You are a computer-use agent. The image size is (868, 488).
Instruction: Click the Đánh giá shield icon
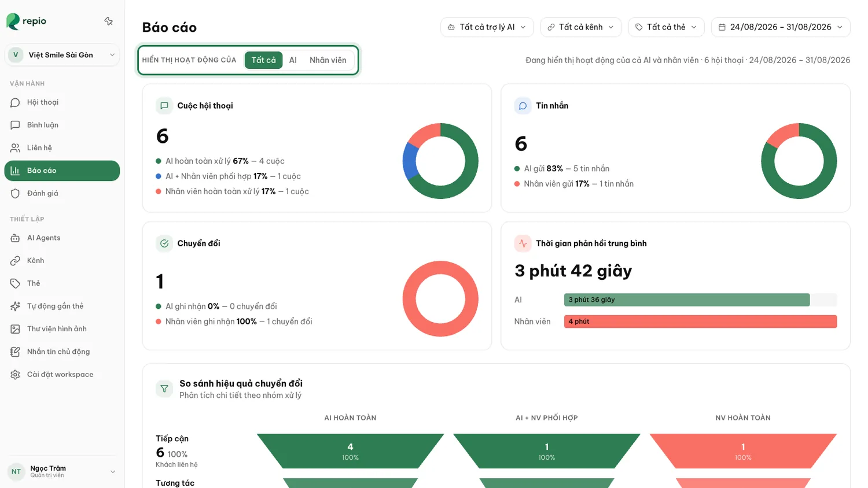(15, 193)
